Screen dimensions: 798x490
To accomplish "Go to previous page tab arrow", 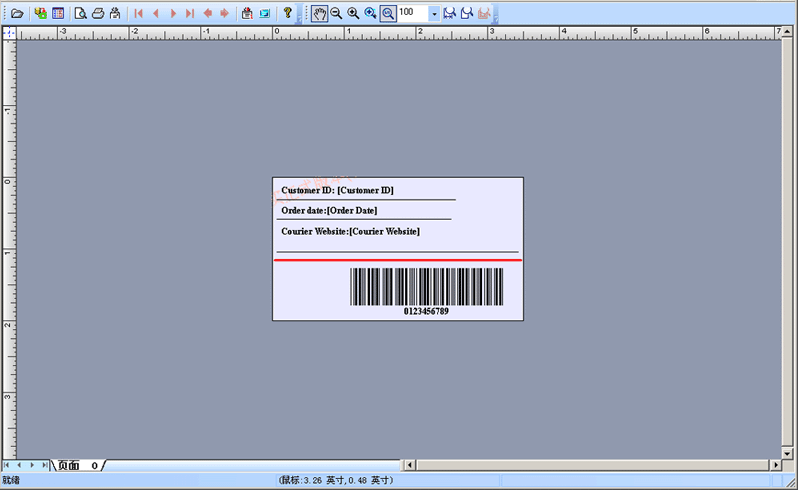I will [19, 465].
